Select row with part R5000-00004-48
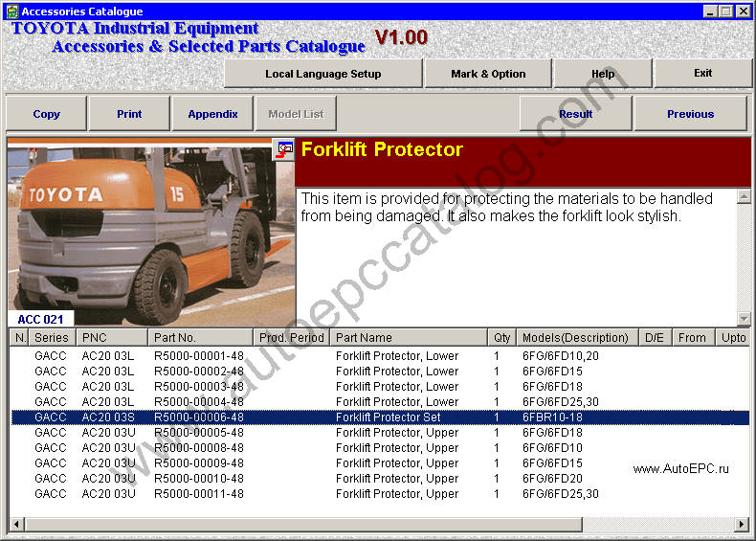Image resolution: width=756 pixels, height=541 pixels. tap(380, 401)
